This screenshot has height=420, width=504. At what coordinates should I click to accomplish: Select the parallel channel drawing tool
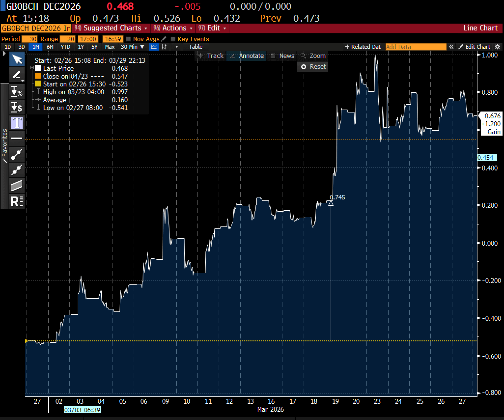coord(17,185)
